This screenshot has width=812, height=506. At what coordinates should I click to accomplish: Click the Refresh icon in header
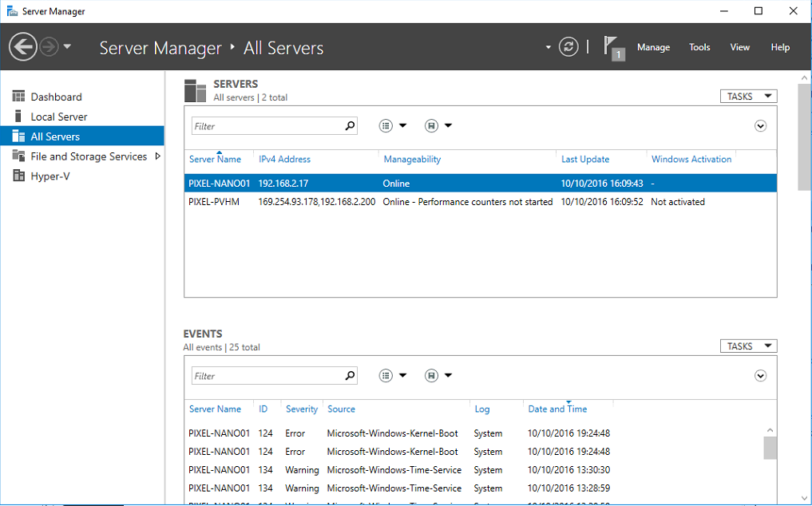(x=568, y=47)
